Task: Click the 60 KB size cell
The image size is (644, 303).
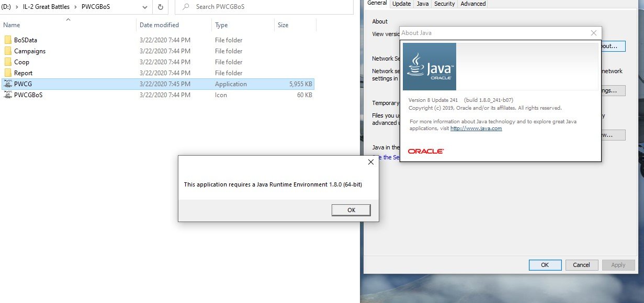Action: pos(304,95)
